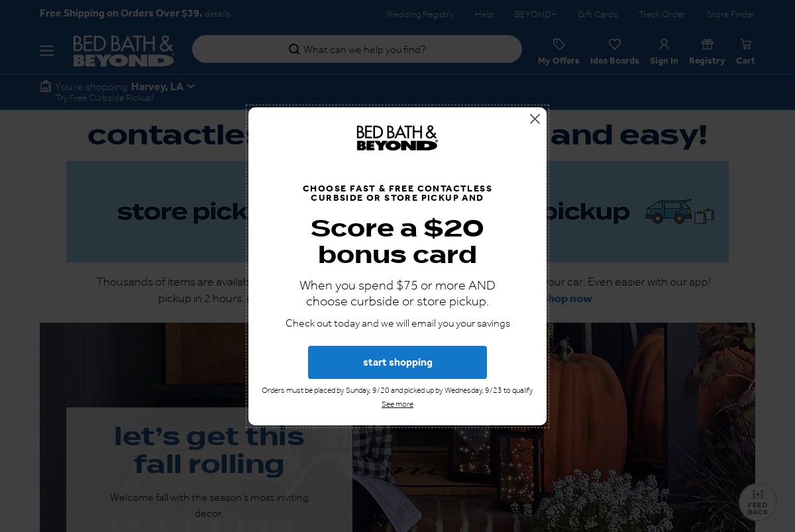Click the start shopping button
Viewport: 795px width, 532px height.
(x=397, y=362)
